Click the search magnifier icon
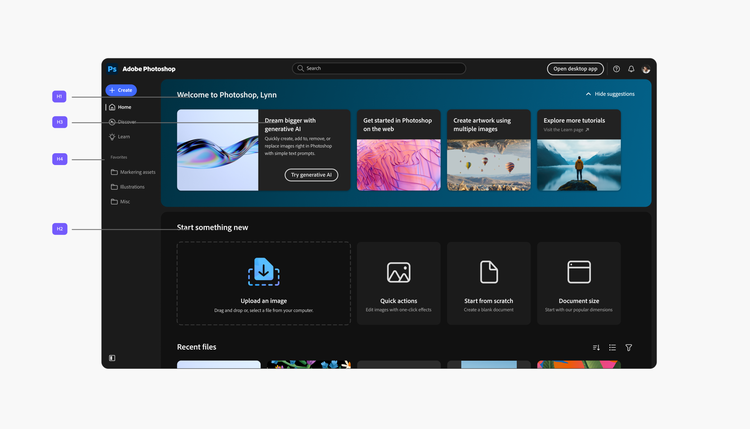Viewport: 750px width, 429px height. point(300,68)
